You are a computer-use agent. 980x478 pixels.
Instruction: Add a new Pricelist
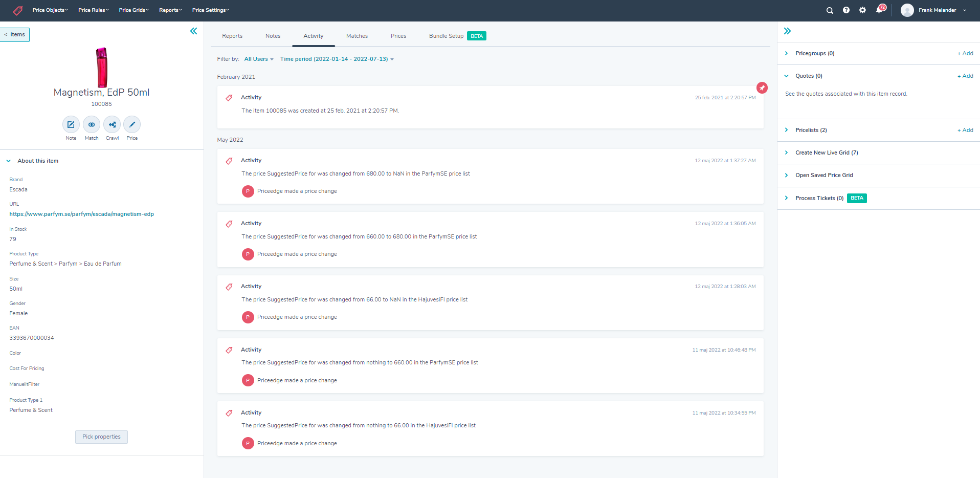coord(965,131)
